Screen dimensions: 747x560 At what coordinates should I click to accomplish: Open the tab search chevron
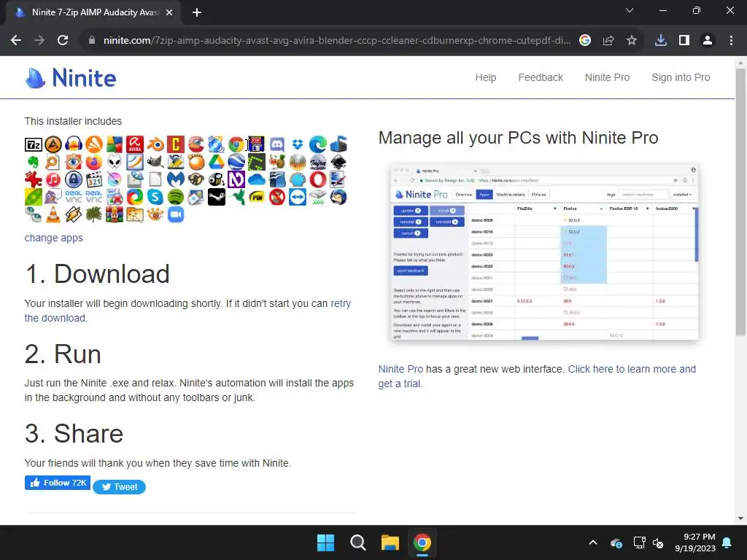tap(630, 10)
